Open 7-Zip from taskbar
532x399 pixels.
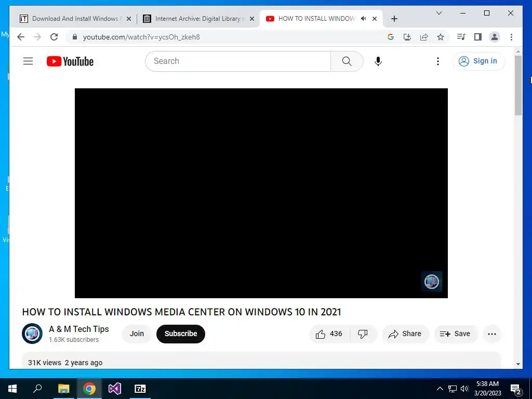click(140, 389)
